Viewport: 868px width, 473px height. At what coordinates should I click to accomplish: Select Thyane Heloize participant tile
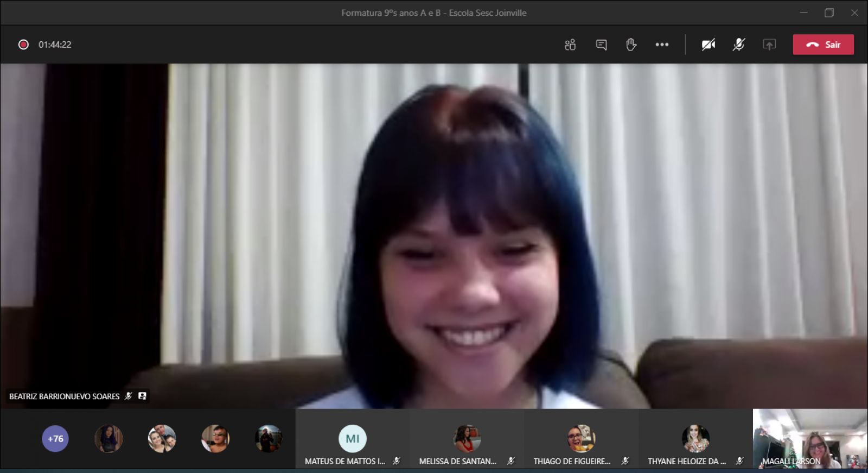(695, 439)
